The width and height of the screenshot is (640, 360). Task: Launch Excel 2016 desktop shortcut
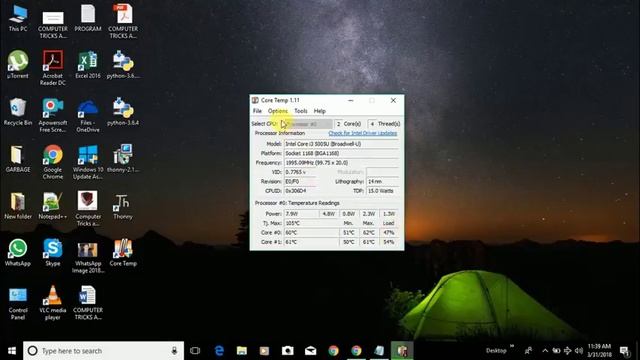click(x=88, y=64)
